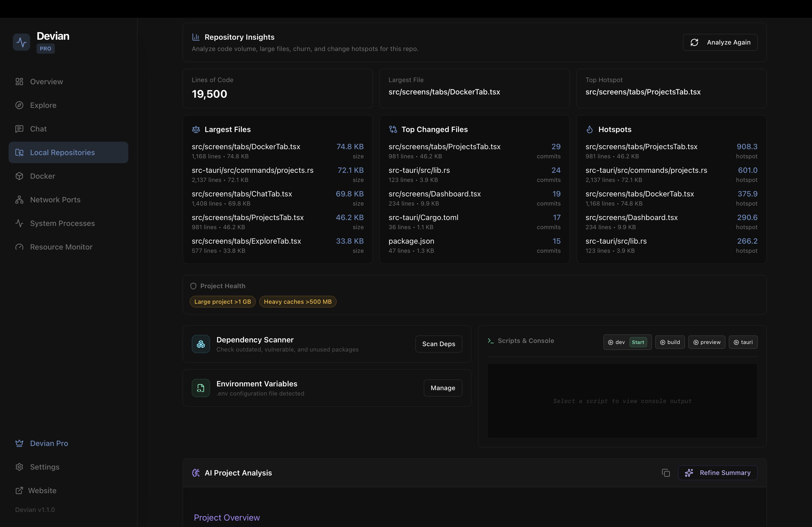Select src/screens/tabs/ChatTab.tsx in Largest Files
Viewport: 812px width, 527px height.
coord(242,194)
